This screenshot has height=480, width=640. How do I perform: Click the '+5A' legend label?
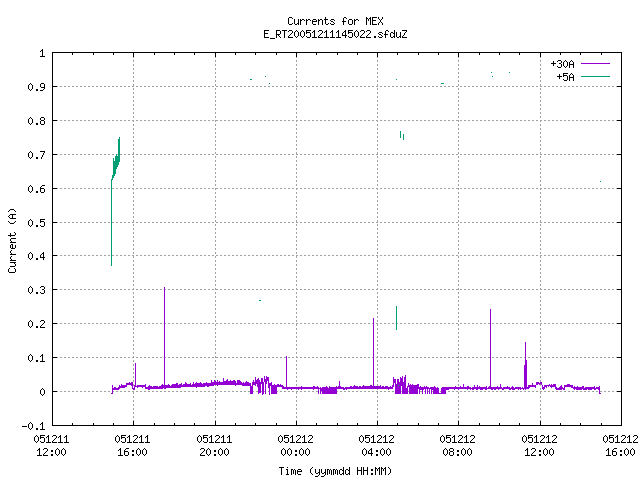(x=566, y=77)
